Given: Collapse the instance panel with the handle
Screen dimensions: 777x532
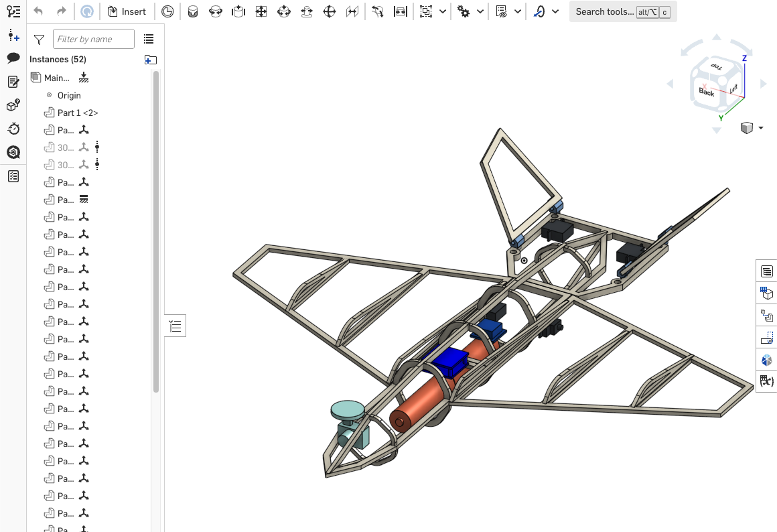Looking at the screenshot, I should click(x=175, y=326).
